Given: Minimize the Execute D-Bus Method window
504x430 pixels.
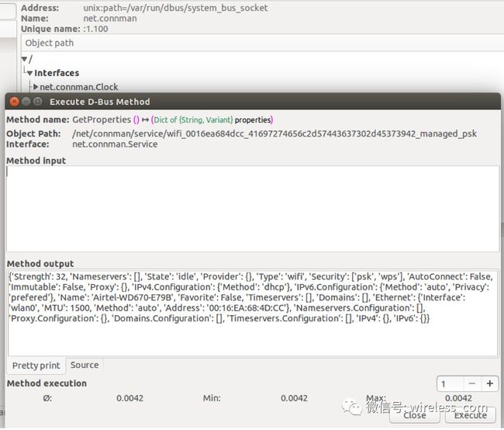Looking at the screenshot, I should tap(26, 102).
